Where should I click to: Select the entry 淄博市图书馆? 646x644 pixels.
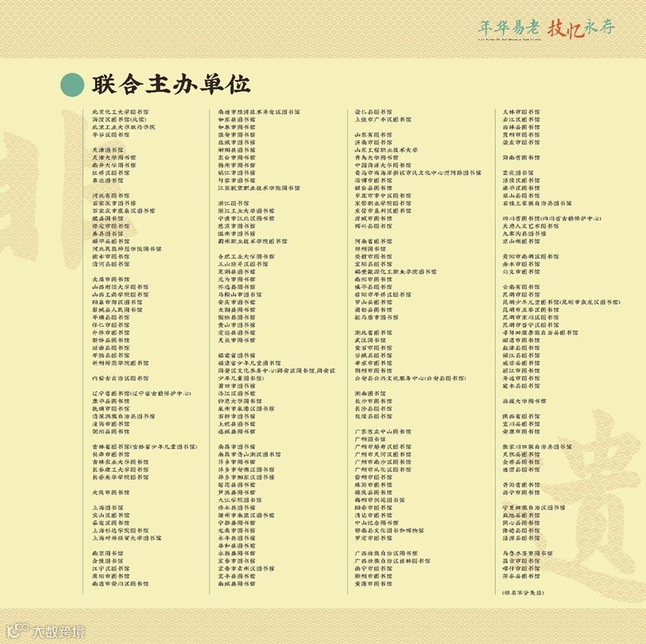pos(373,181)
